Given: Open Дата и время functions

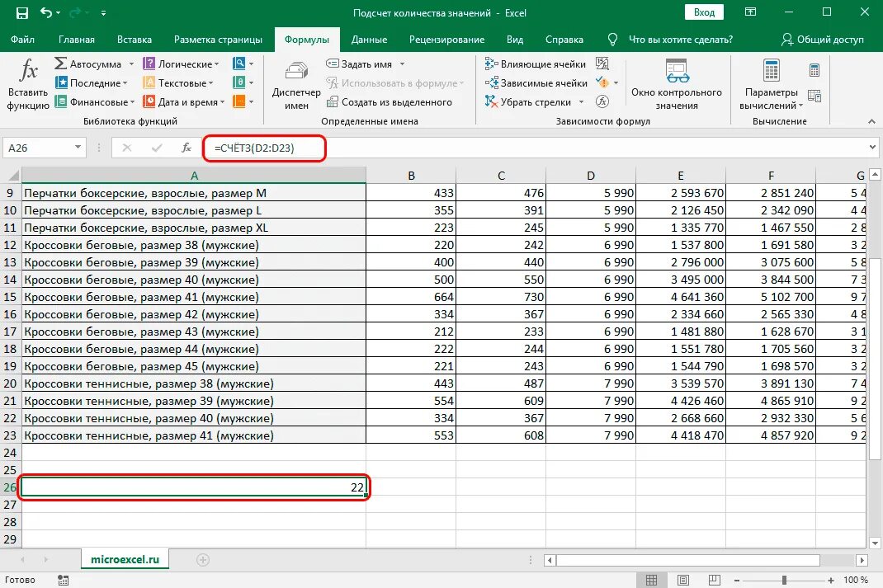Looking at the screenshot, I should click(x=183, y=101).
